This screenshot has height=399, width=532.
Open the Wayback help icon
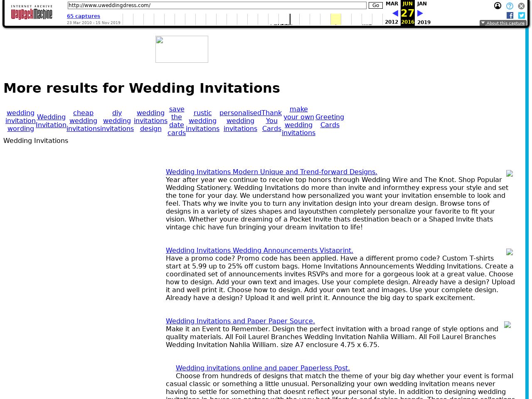[510, 6]
